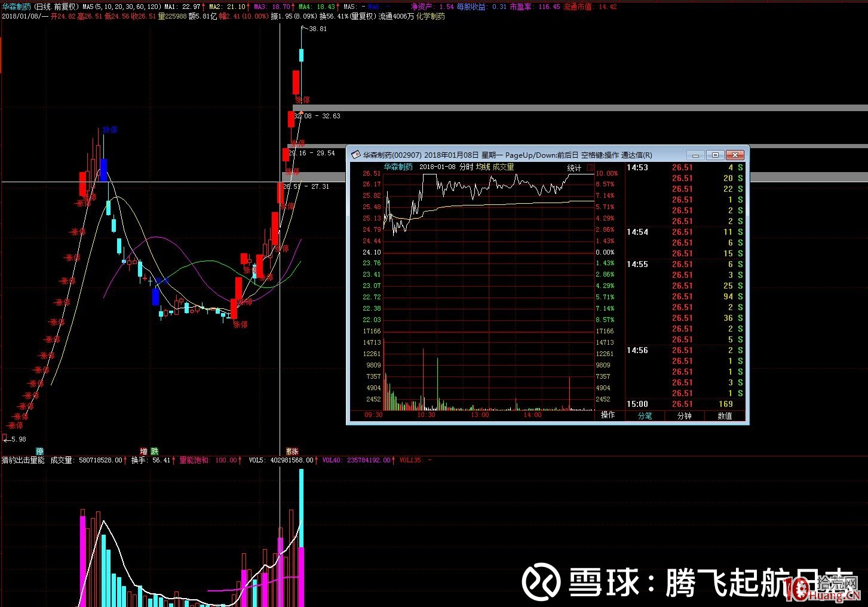
Task: Click the 猎豹出击量能 indicator name
Action: point(23,460)
